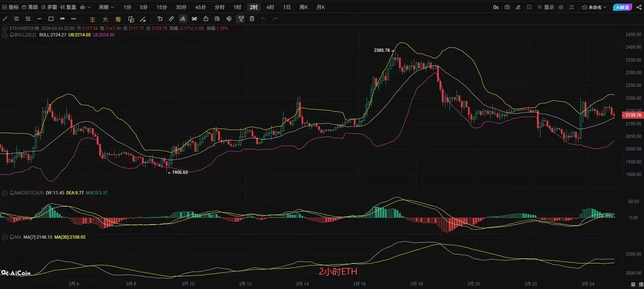Switch to 周K weekly timeframe
This screenshot has height=289, width=644.
(304, 7)
